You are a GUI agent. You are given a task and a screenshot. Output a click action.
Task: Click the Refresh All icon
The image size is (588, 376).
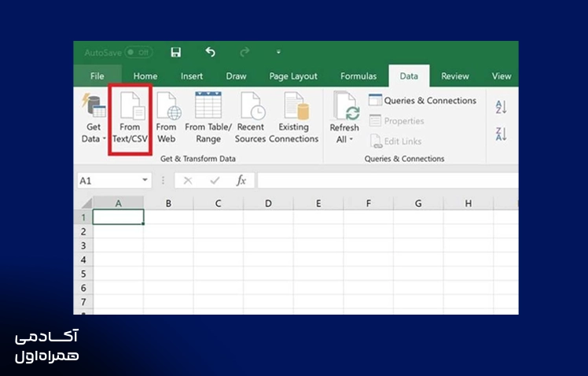(344, 106)
